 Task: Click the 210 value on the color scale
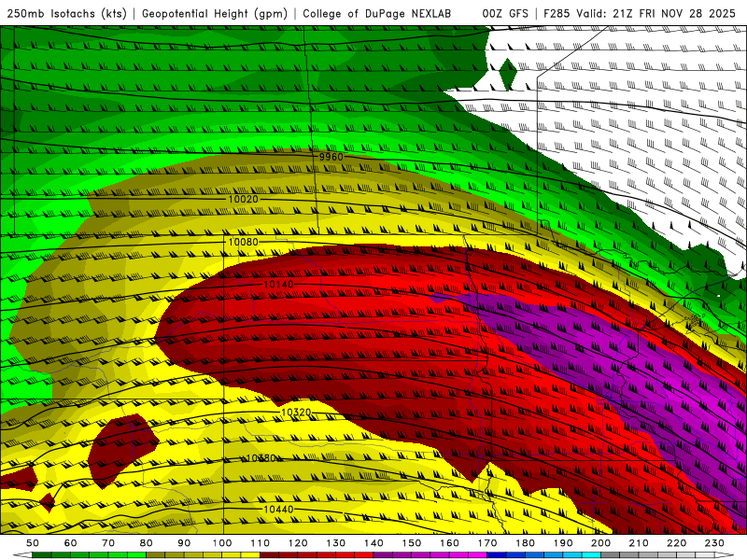(x=639, y=543)
